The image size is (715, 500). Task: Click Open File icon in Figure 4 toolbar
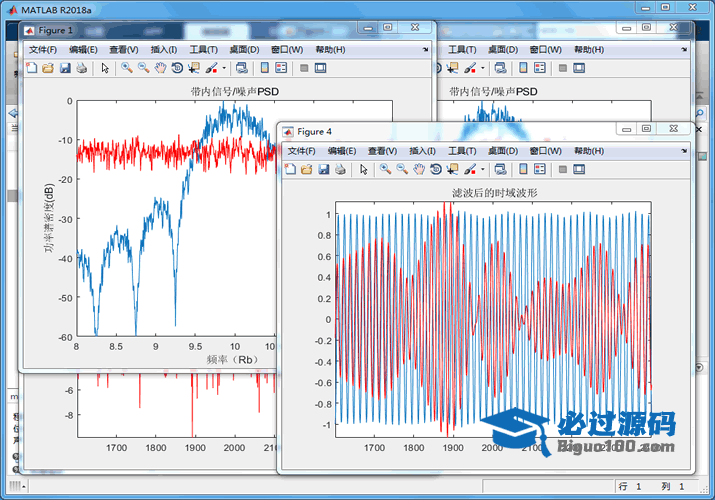(x=306, y=169)
